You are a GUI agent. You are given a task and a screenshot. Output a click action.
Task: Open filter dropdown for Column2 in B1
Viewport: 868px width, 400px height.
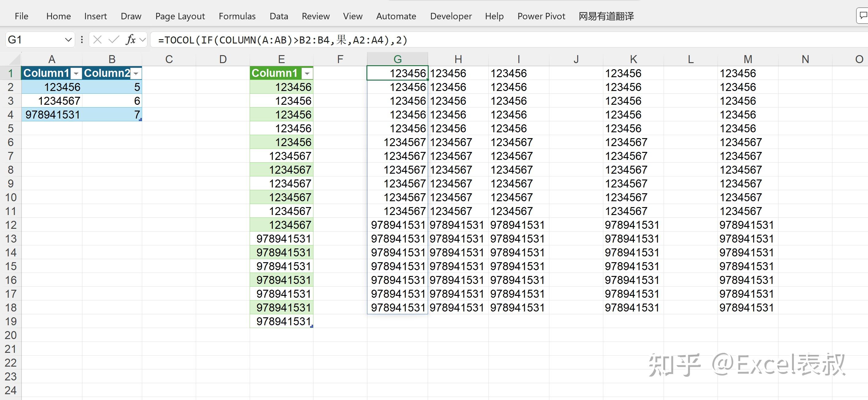(x=136, y=74)
